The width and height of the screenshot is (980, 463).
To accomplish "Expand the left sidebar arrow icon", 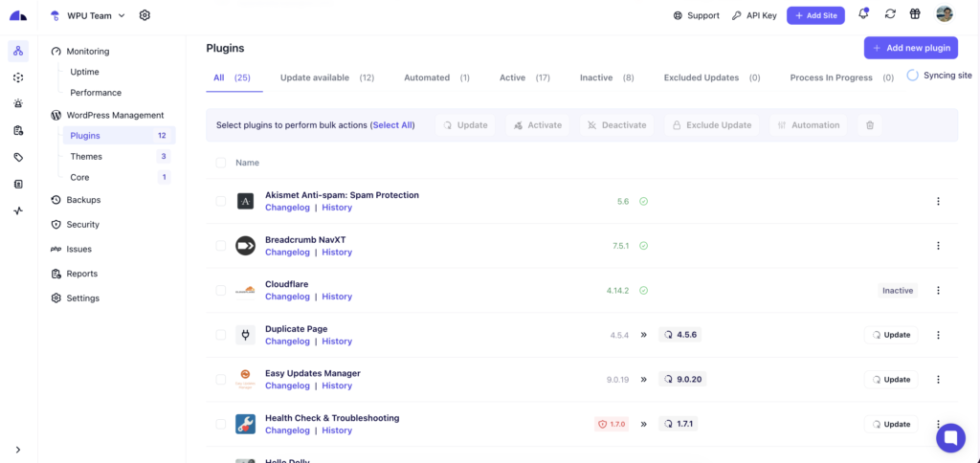I will [18, 450].
